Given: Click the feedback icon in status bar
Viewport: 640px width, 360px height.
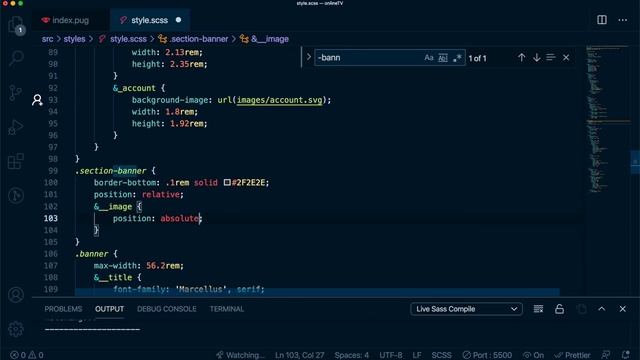Looking at the screenshot, I should pyautogui.click(x=606, y=355).
